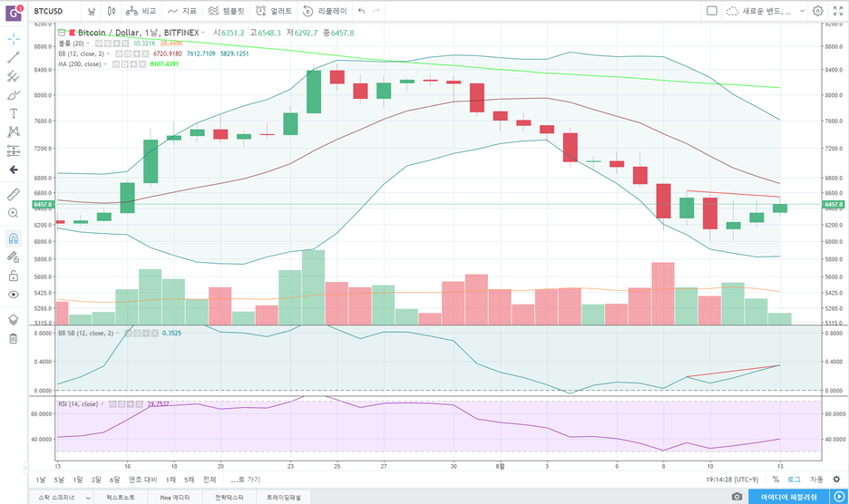Select the 3-month time range

pyautogui.click(x=96, y=480)
